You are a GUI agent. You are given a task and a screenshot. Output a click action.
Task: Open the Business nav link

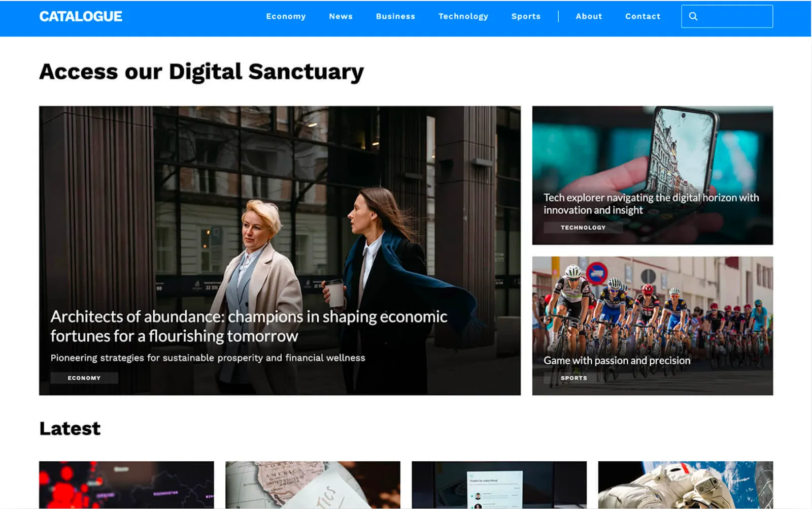click(x=395, y=16)
